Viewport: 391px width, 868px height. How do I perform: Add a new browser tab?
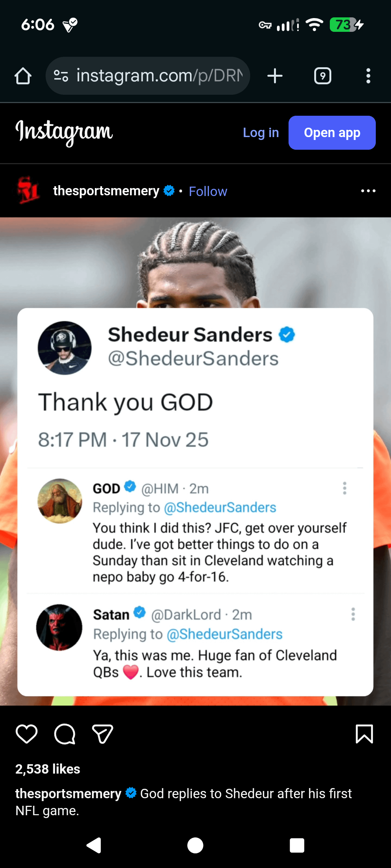point(275,76)
